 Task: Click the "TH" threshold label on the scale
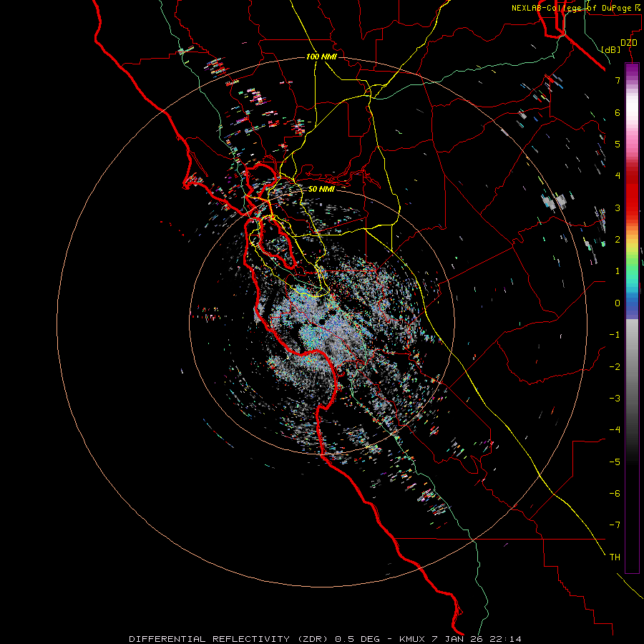click(x=615, y=557)
